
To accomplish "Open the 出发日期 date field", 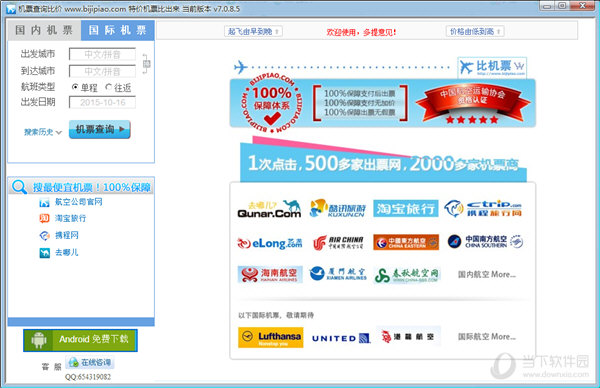I will [x=102, y=103].
